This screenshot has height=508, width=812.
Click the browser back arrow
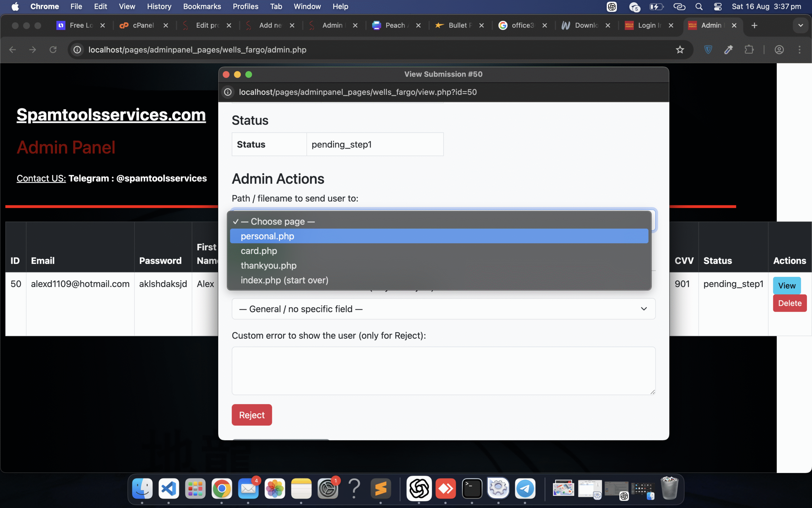(13, 50)
